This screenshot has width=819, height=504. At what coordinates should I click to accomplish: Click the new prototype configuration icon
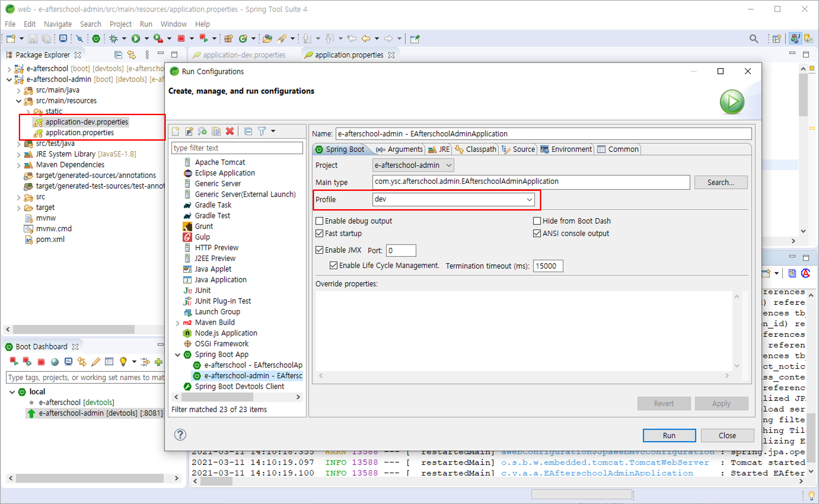click(190, 131)
